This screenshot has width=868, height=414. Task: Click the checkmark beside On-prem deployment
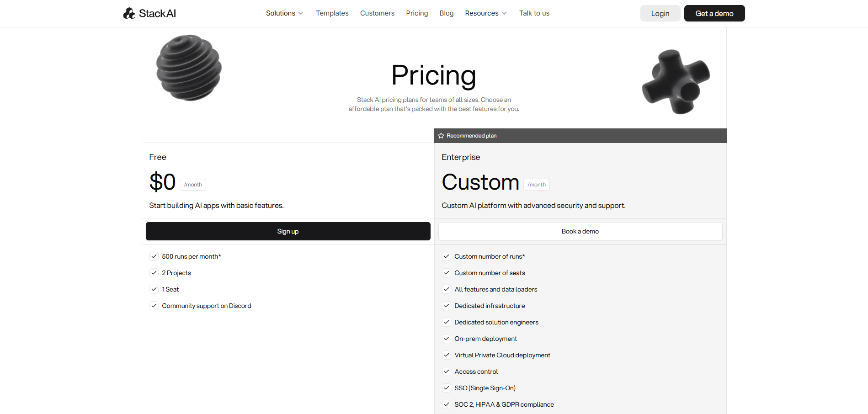447,339
